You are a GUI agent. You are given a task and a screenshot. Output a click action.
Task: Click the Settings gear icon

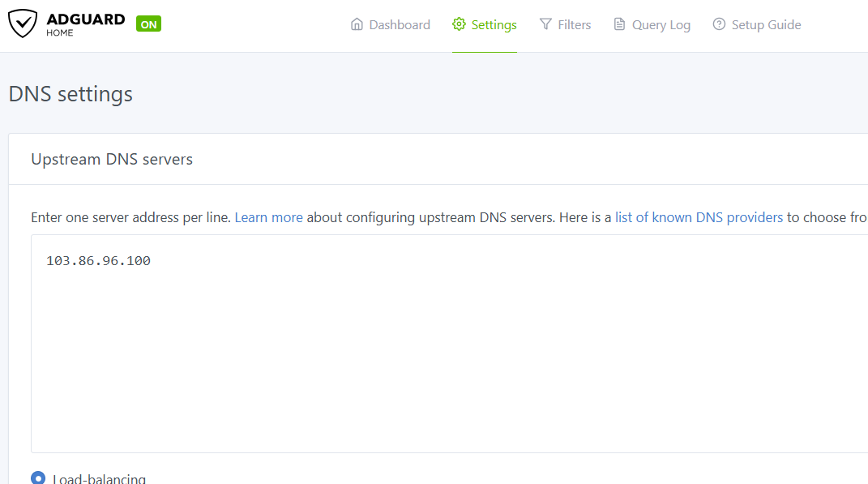459,24
